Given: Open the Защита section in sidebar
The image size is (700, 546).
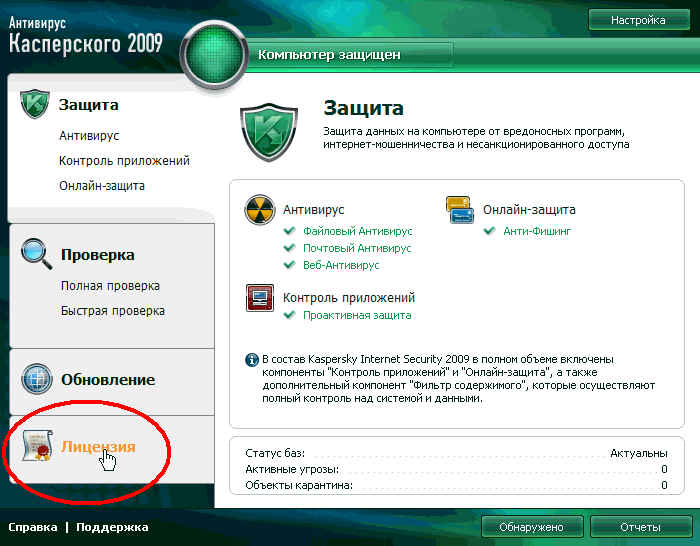Looking at the screenshot, I should pyautogui.click(x=88, y=105).
